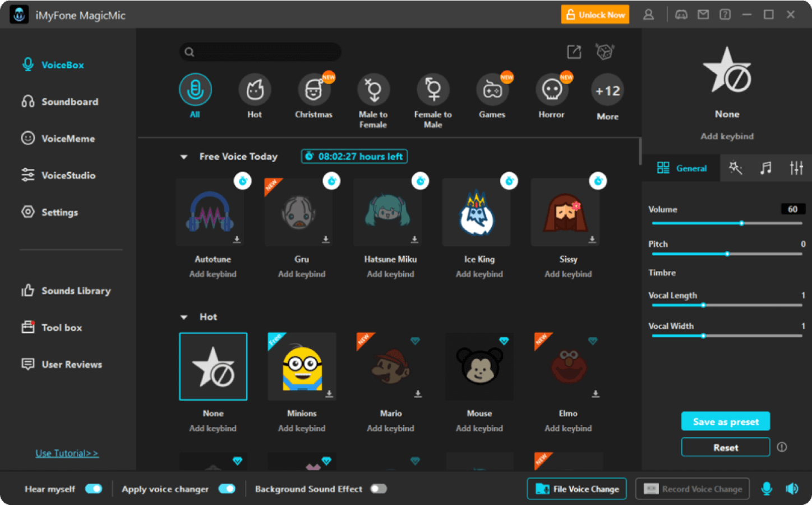Adjust the Vocal Length slider

(727, 305)
